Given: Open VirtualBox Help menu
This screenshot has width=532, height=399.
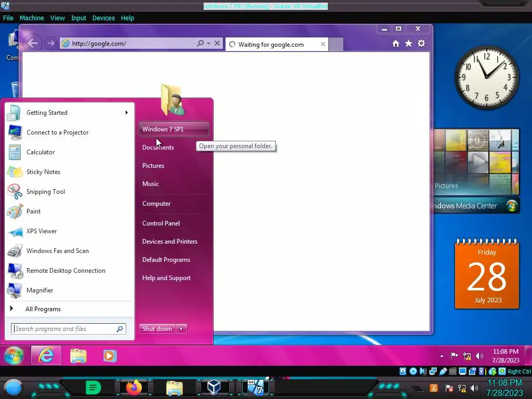Looking at the screenshot, I should point(127,18).
